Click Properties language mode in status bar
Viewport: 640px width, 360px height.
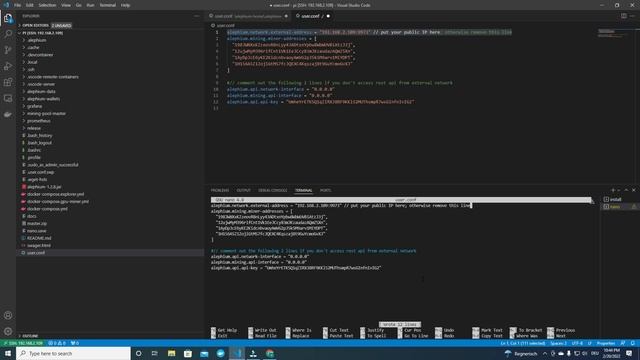click(606, 343)
